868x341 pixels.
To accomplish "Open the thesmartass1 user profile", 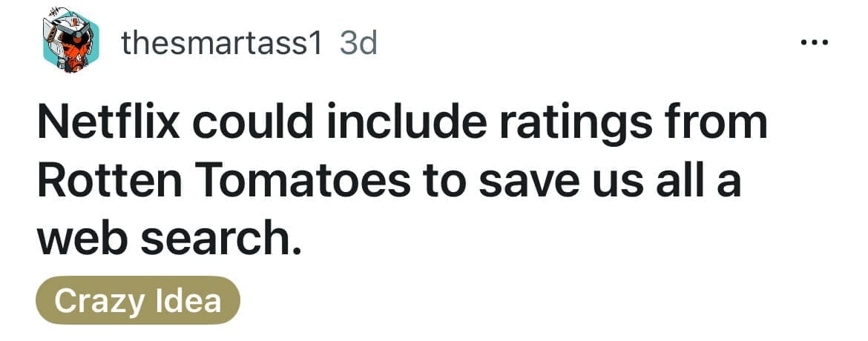I will [x=222, y=44].
